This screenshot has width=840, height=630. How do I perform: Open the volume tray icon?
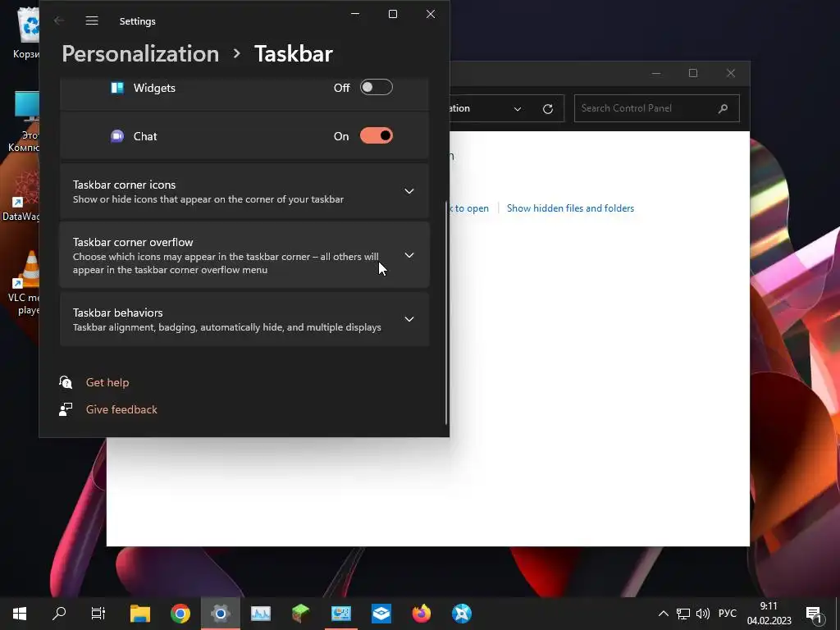(703, 614)
